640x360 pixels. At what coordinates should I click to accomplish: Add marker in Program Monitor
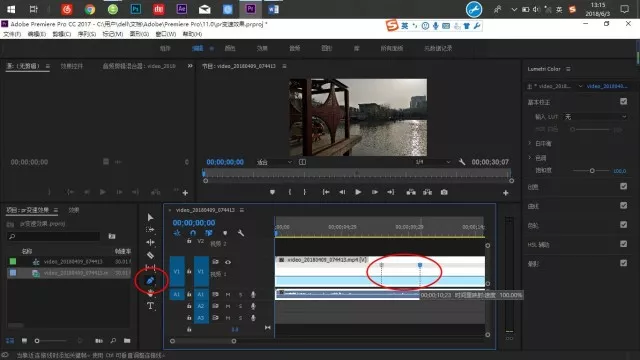click(x=272, y=192)
